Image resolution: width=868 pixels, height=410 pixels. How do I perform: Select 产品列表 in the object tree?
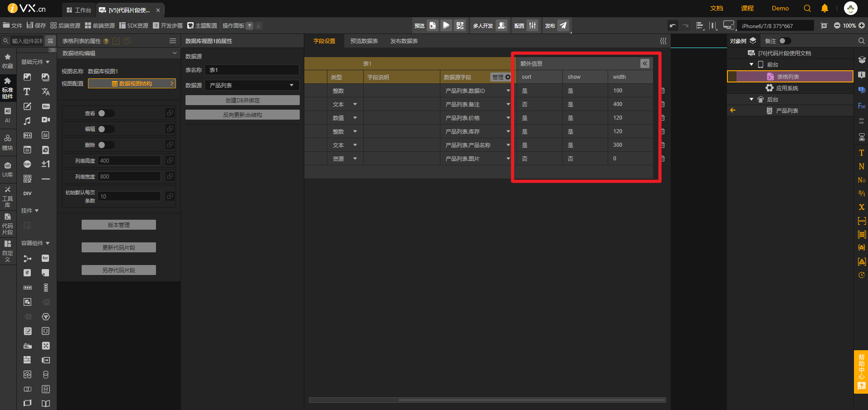[x=787, y=111]
